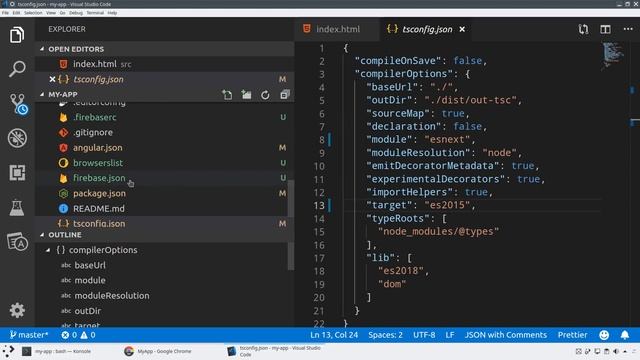
Task: Open the Explorer view in activity bar
Action: click(x=17, y=35)
